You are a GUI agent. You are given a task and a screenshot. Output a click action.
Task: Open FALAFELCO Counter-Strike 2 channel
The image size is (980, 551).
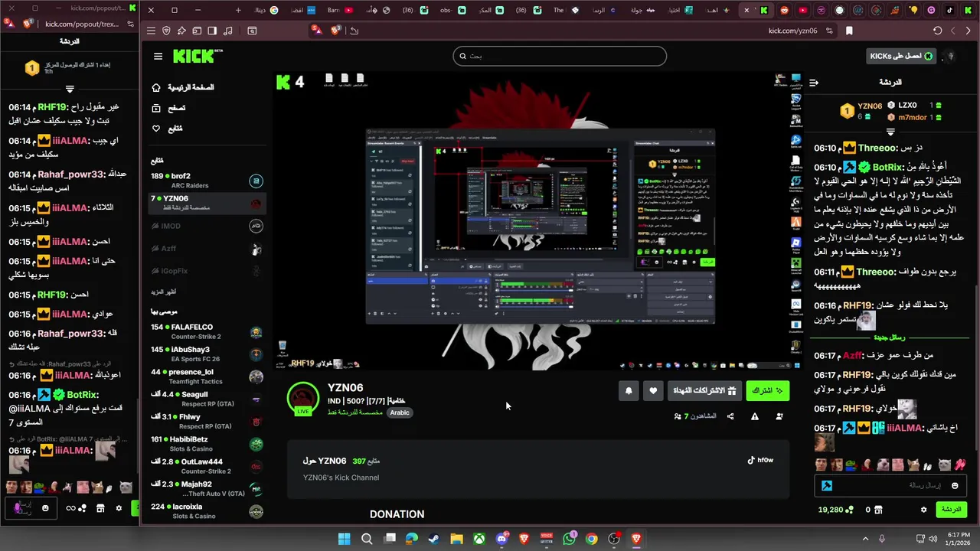(207, 331)
